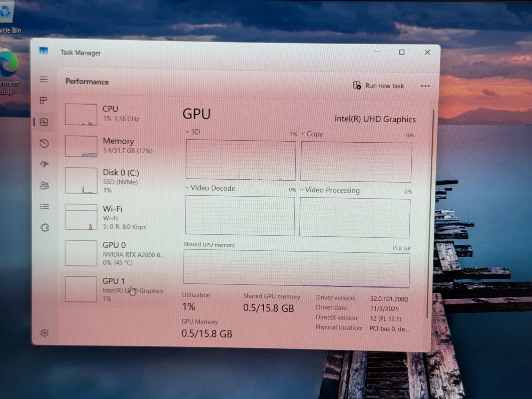Open the hamburger navigation menu
Viewport: 532px width, 399px height.
click(x=44, y=79)
